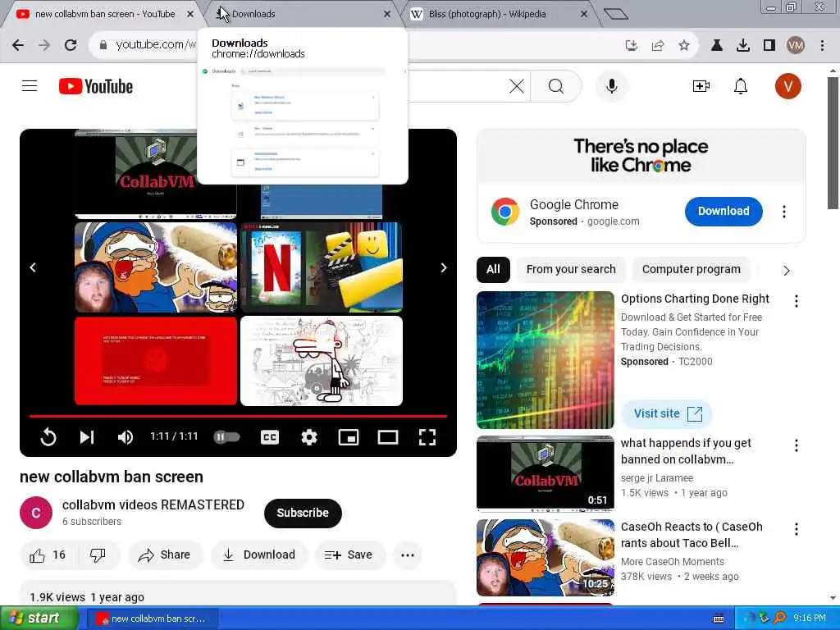The width and height of the screenshot is (840, 630).
Task: Select the All filter chip
Action: pyautogui.click(x=493, y=269)
